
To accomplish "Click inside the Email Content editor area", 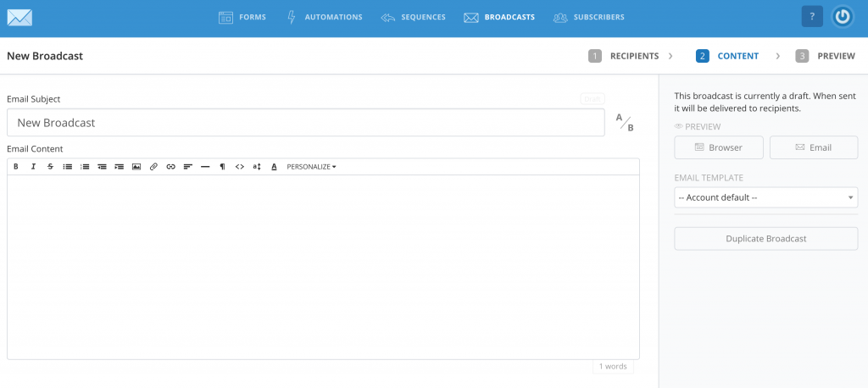I will point(323,267).
